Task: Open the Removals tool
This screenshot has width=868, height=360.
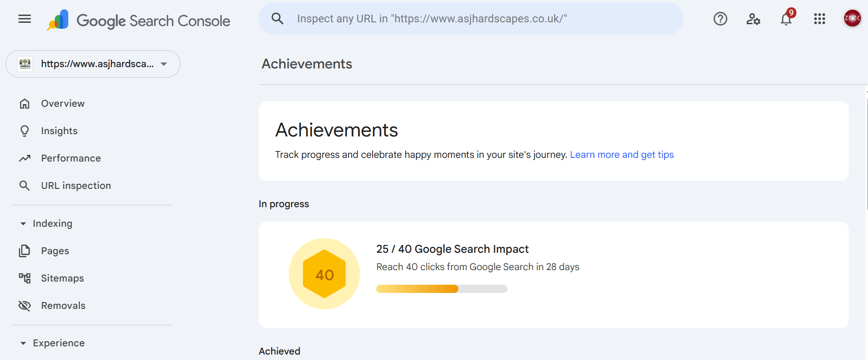Action: 63,306
